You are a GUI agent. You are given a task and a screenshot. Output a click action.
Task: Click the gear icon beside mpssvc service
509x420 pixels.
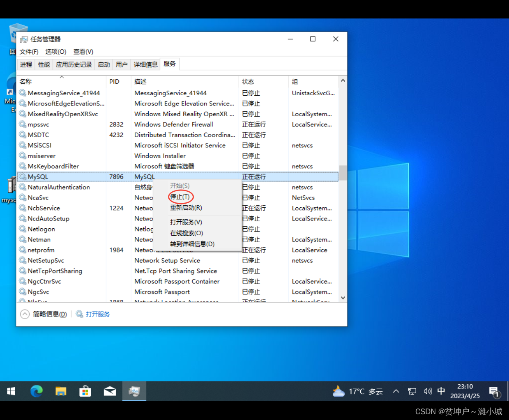pyautogui.click(x=23, y=124)
